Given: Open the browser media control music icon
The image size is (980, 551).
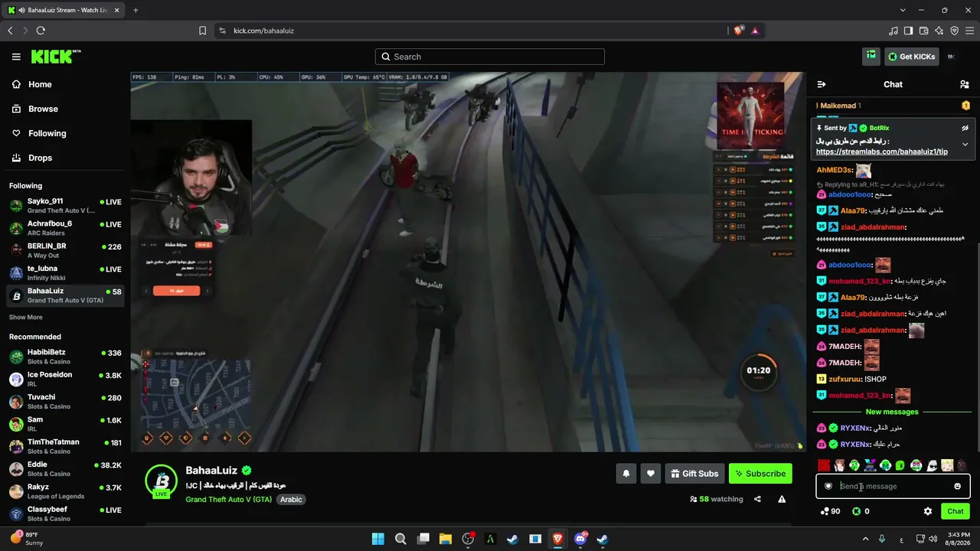Looking at the screenshot, I should point(893,31).
